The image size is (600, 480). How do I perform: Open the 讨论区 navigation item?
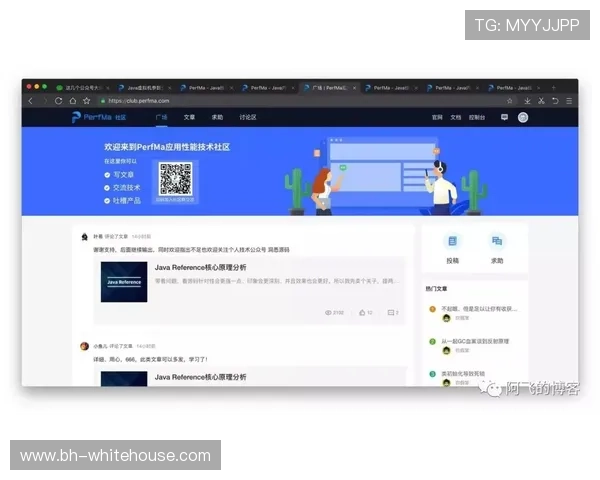pyautogui.click(x=248, y=117)
